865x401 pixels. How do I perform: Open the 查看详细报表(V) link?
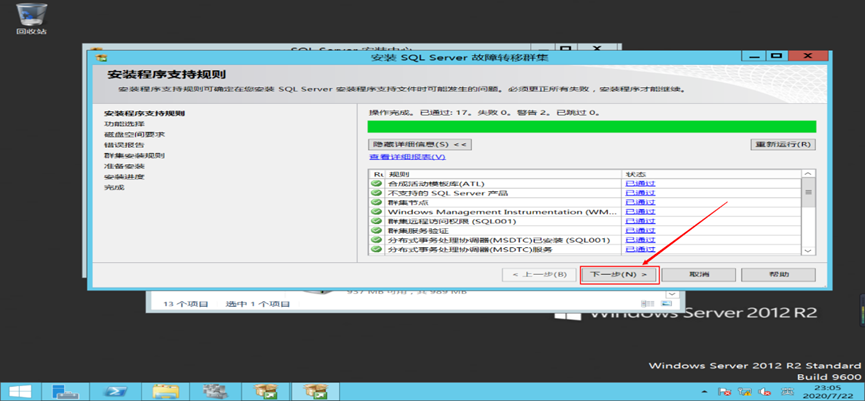click(407, 157)
